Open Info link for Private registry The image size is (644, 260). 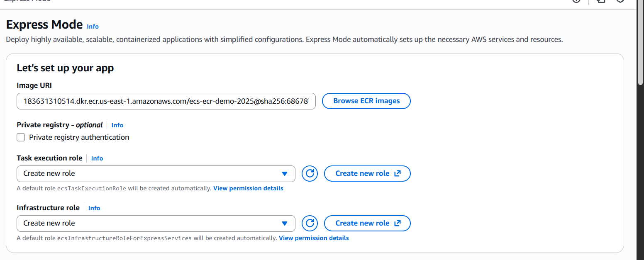click(117, 125)
